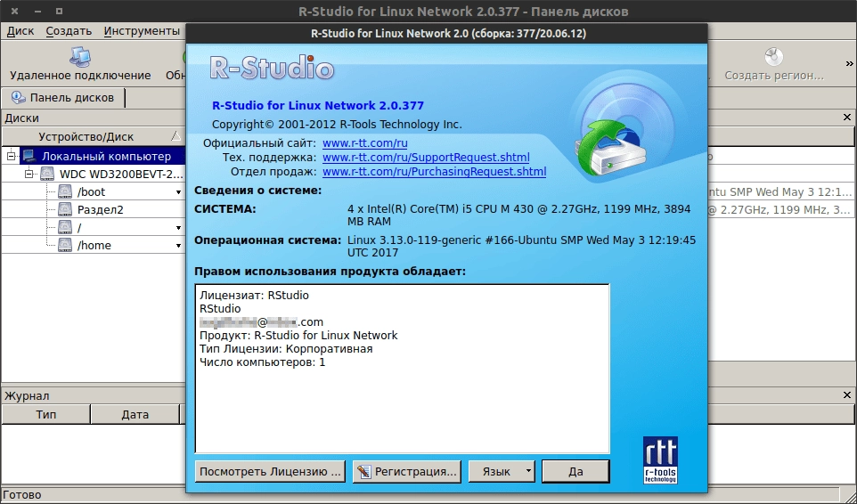Screen dimensions: 857x504
Task: Select the WDC WD3200BEVT disk row
Action: point(93,175)
